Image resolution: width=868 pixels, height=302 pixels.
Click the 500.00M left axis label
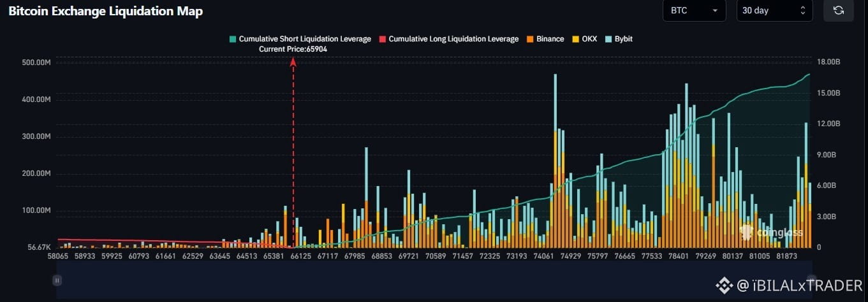36,62
